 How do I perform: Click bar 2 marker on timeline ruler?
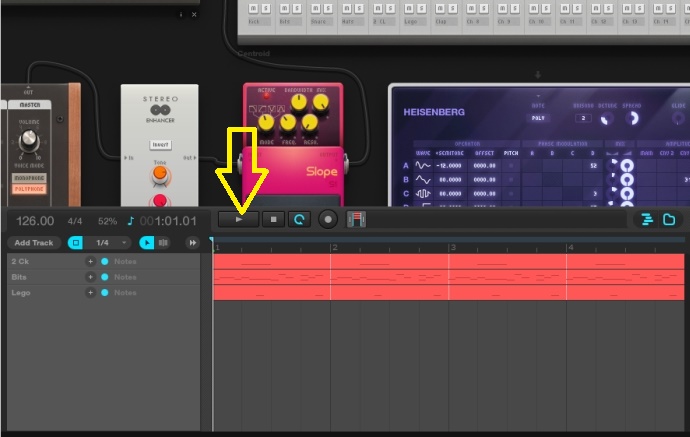335,247
